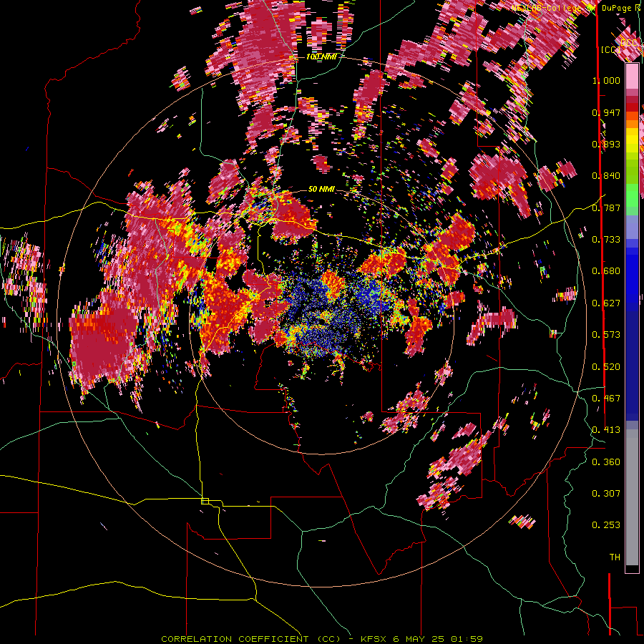This screenshot has height=644, width=644.
Task: Click the "TH" threshold label on scale
Action: point(615,557)
